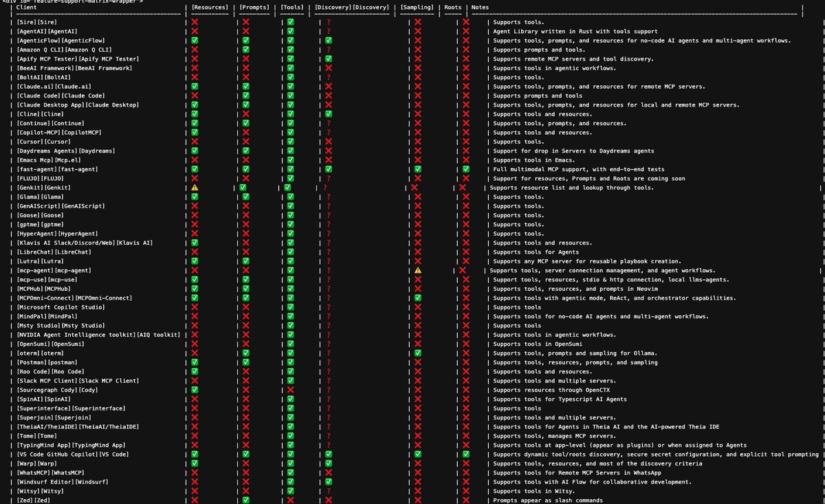Click the Prompts checkmark in the Zed row

[246, 500]
